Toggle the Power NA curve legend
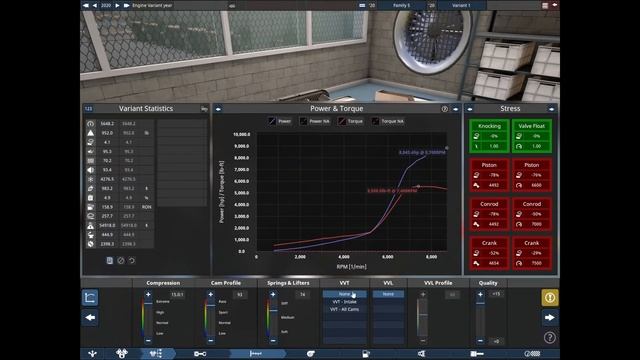This screenshot has width=640, height=360. 314,121
